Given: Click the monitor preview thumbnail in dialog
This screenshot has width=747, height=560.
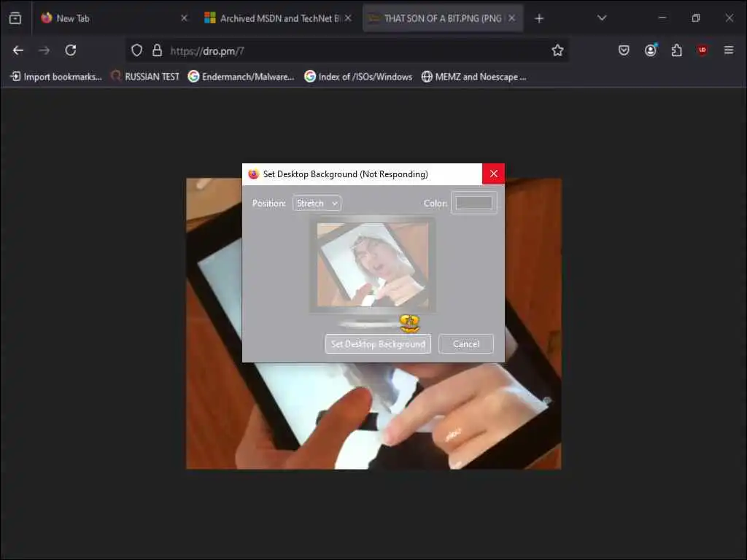Looking at the screenshot, I should click(x=373, y=265).
